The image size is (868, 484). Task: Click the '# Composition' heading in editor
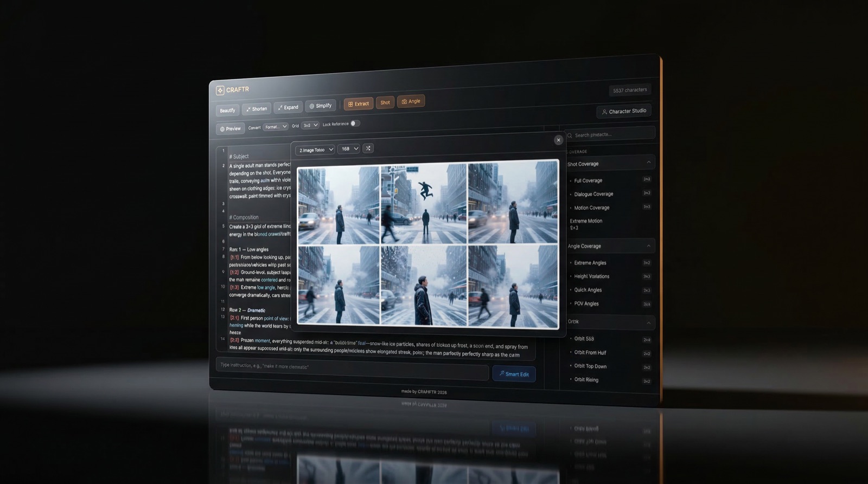click(244, 217)
